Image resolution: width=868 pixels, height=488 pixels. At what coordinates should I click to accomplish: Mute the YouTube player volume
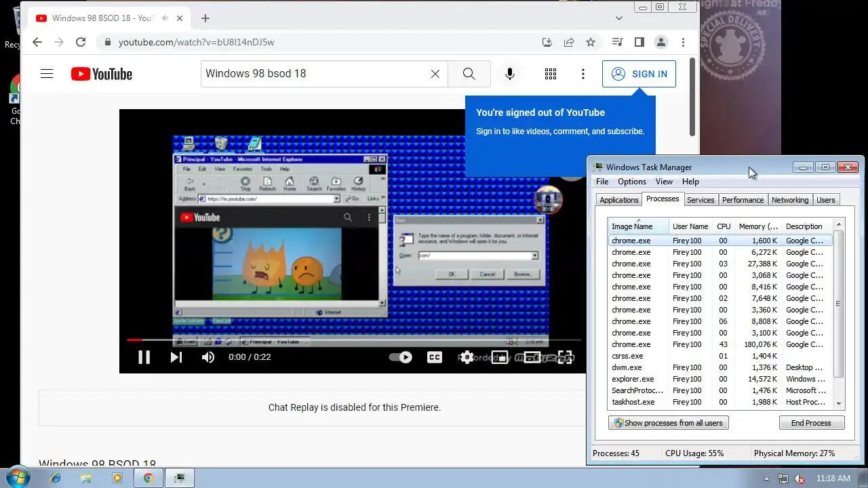tap(208, 357)
